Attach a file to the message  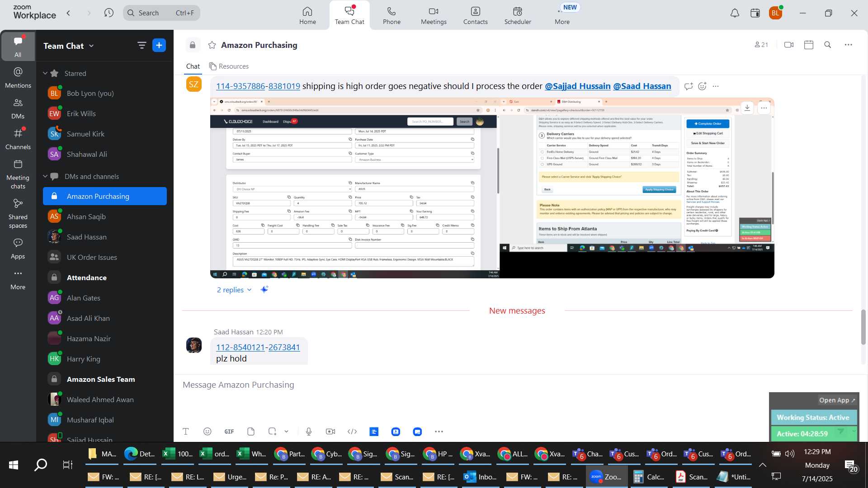click(x=251, y=432)
